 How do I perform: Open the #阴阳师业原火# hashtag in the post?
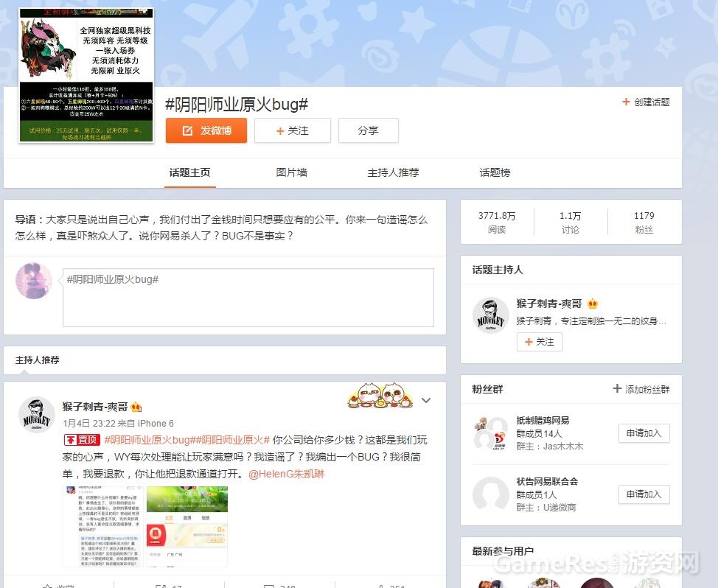(233, 440)
